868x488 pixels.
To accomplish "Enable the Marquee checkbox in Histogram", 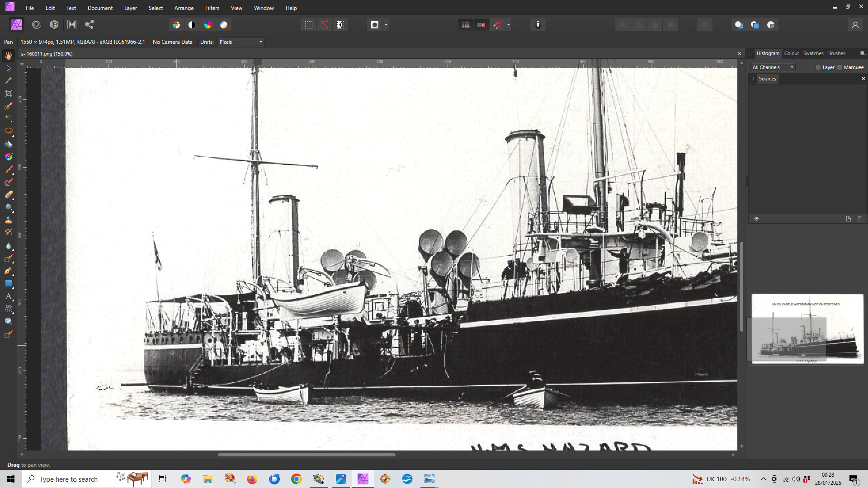I will 840,67.
